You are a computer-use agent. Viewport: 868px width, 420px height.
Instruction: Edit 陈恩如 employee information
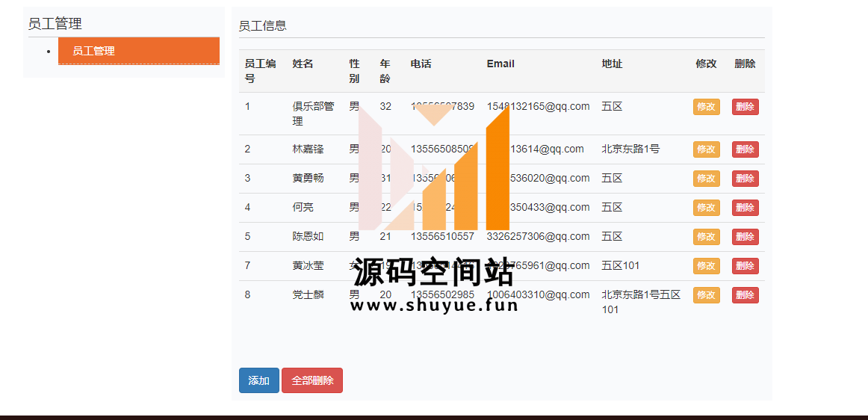pyautogui.click(x=706, y=237)
